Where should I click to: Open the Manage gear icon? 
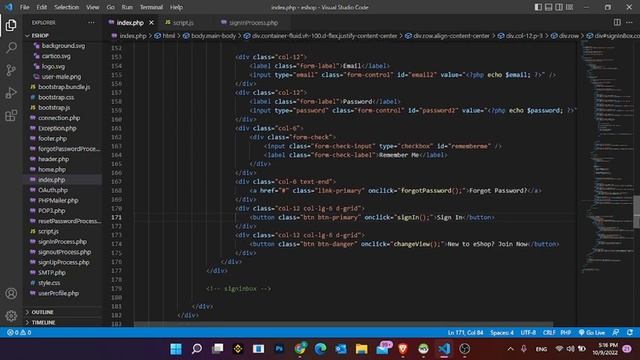(11, 316)
